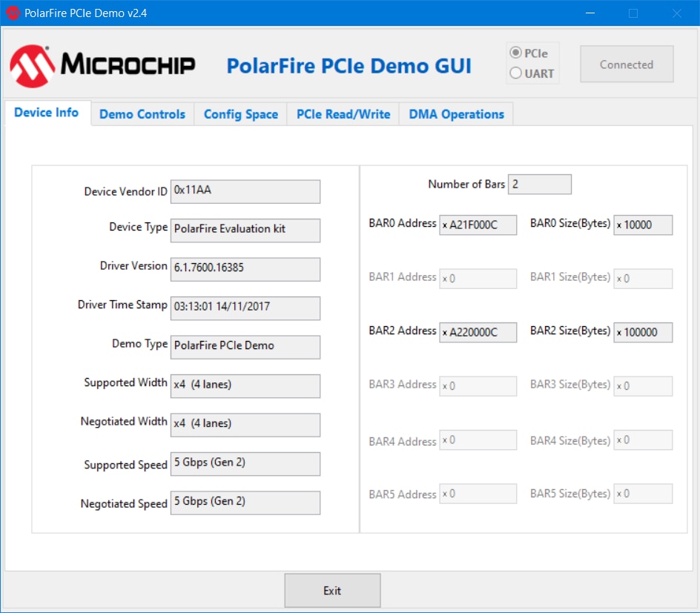700x613 pixels.
Task: Switch to the PCIe Read/Write tab
Action: tap(343, 114)
